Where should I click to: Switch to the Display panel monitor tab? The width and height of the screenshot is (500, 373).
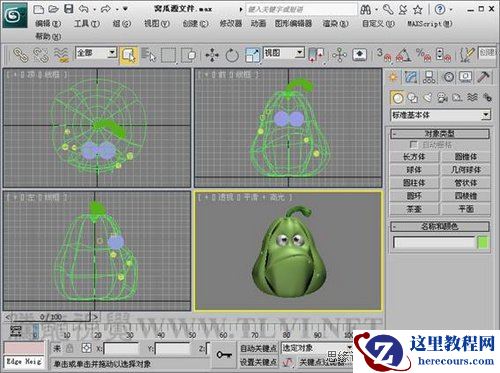coord(465,77)
